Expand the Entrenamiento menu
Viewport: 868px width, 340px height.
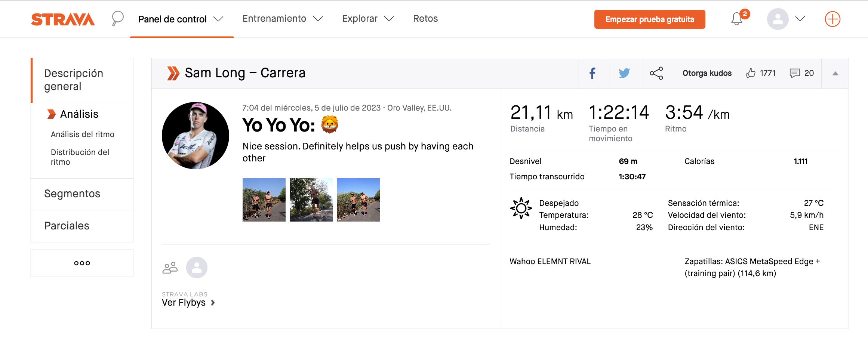point(318,19)
